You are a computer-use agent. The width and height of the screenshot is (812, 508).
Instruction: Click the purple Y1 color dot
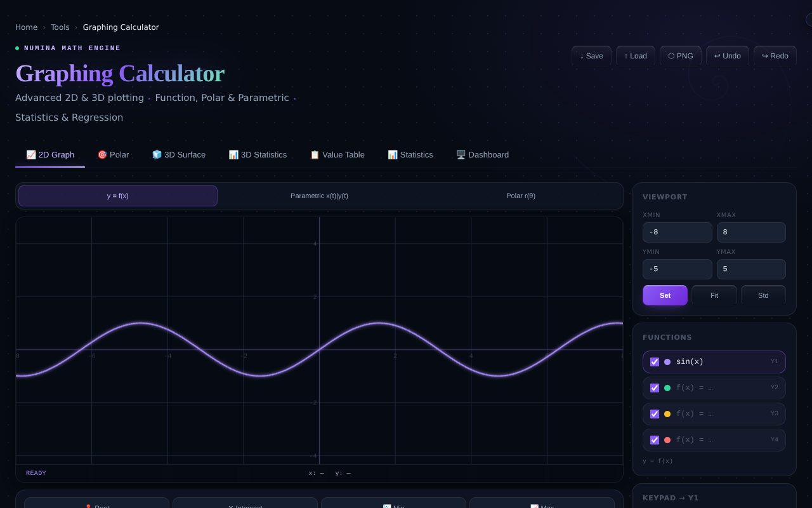(667, 362)
